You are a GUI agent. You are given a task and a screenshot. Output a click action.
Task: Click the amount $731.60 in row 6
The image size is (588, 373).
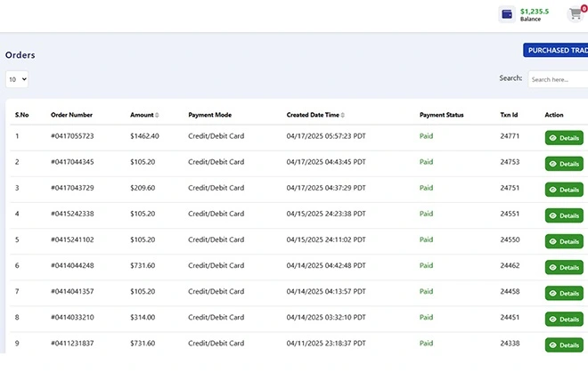[143, 265]
